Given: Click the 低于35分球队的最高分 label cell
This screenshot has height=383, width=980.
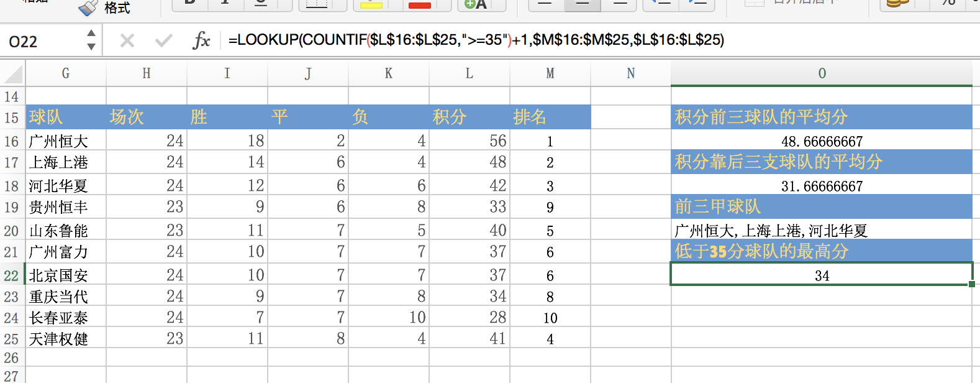Looking at the screenshot, I should tap(822, 252).
